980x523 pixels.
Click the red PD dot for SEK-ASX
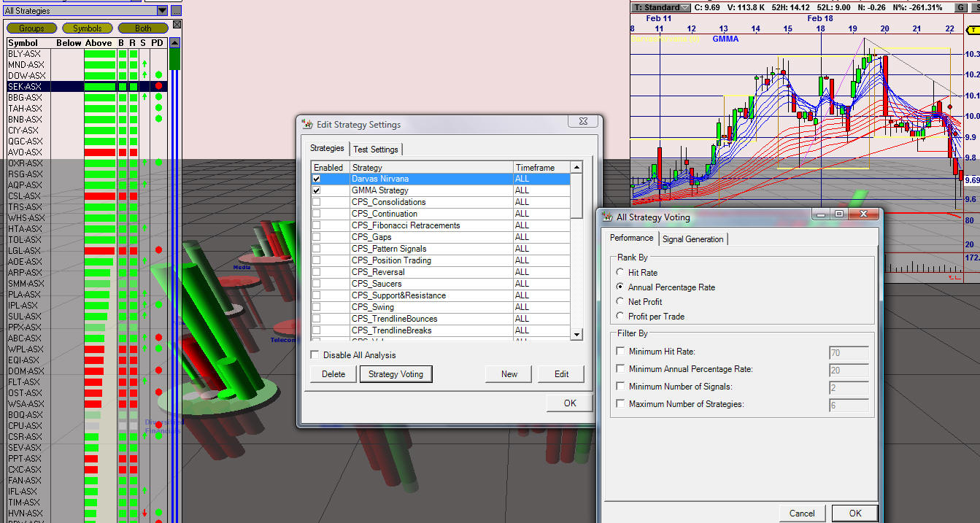pos(158,86)
